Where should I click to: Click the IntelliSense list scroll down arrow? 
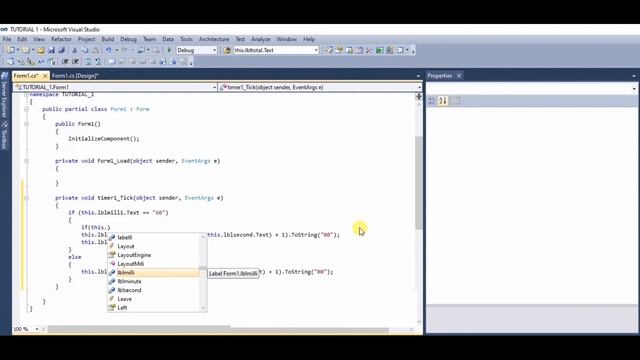tap(203, 309)
